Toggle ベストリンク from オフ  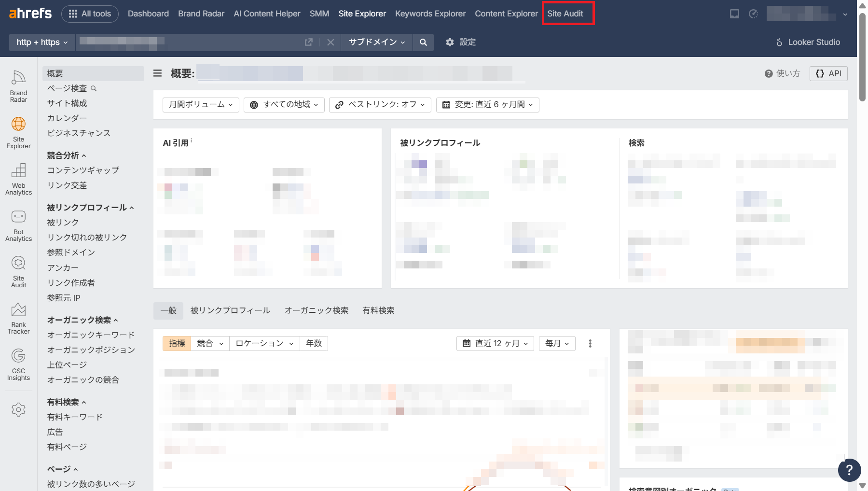coord(380,105)
